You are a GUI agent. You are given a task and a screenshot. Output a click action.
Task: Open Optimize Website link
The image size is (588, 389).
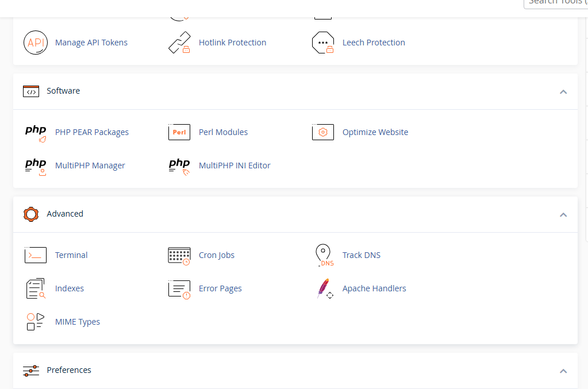coord(375,132)
